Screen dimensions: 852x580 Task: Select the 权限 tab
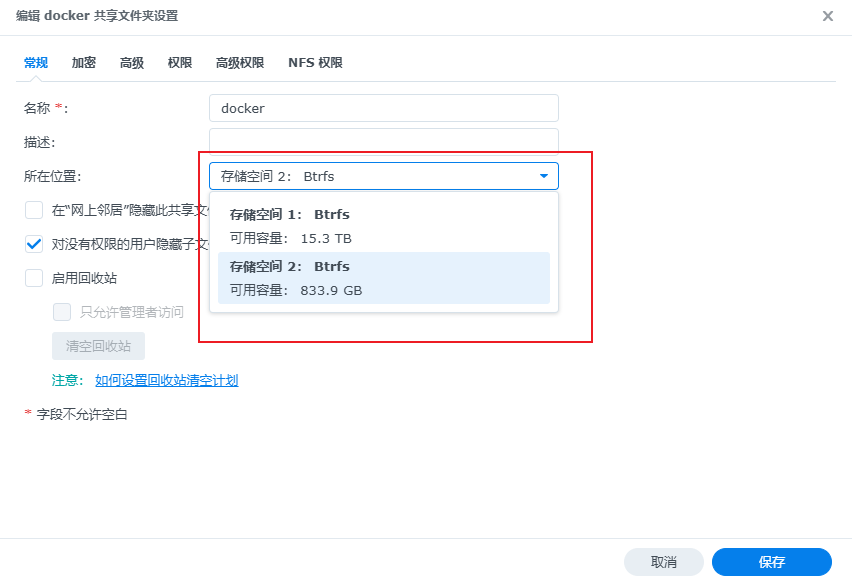(180, 62)
